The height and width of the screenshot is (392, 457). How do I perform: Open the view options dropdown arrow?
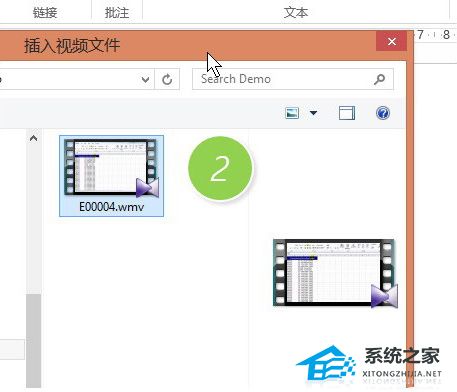313,113
